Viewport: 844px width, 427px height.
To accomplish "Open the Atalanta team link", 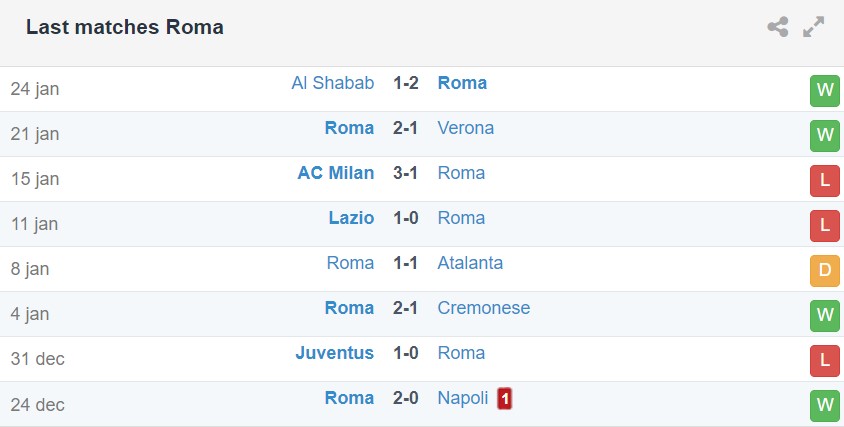I will pyautogui.click(x=470, y=263).
